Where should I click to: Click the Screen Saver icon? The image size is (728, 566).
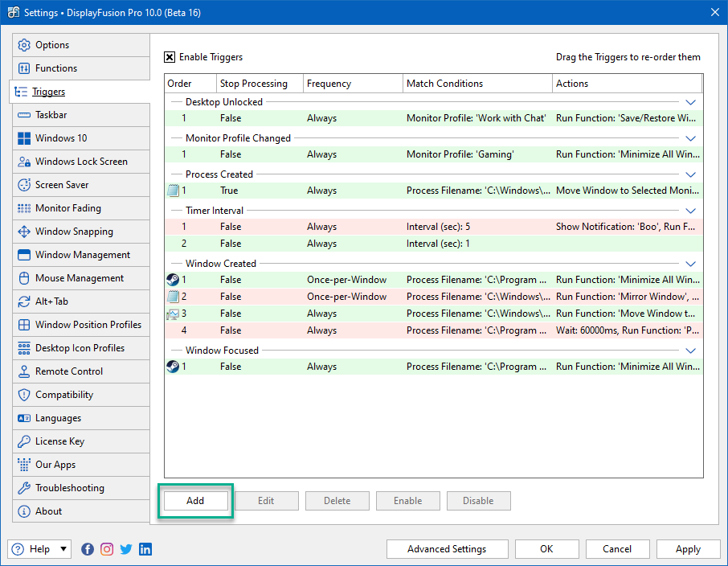tap(23, 185)
